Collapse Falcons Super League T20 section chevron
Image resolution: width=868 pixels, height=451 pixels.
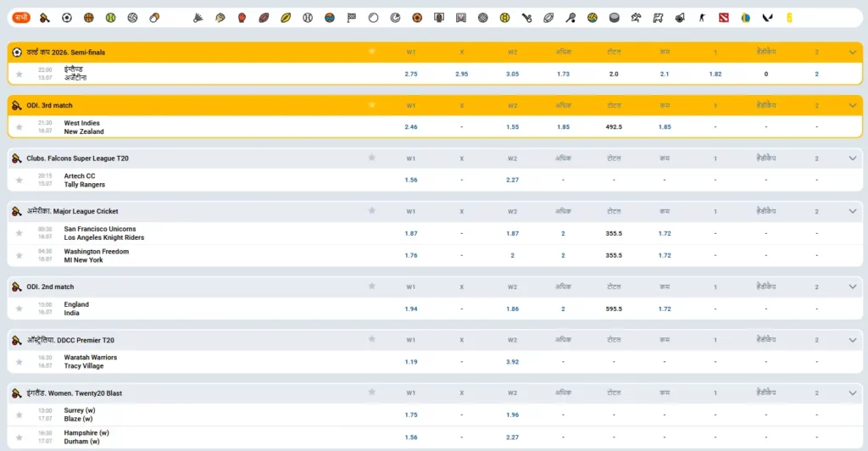coord(853,159)
